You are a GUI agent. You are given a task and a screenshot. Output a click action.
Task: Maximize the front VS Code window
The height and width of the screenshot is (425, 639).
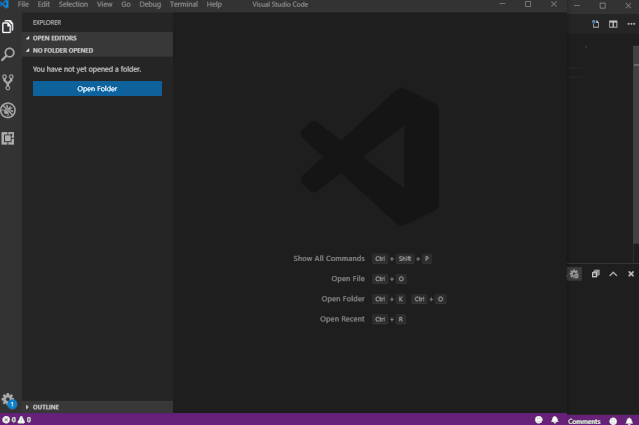(x=528, y=4)
